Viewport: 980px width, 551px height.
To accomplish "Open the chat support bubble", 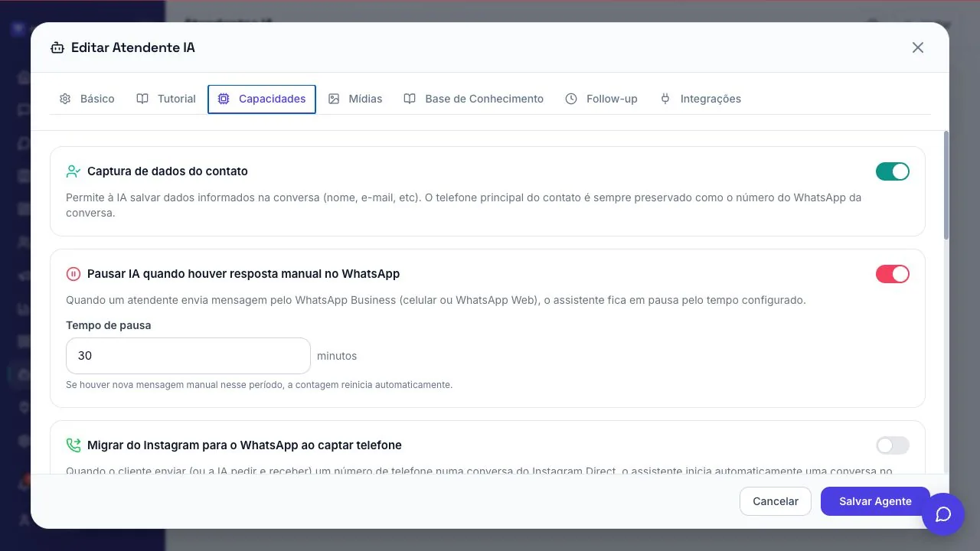I will [943, 514].
